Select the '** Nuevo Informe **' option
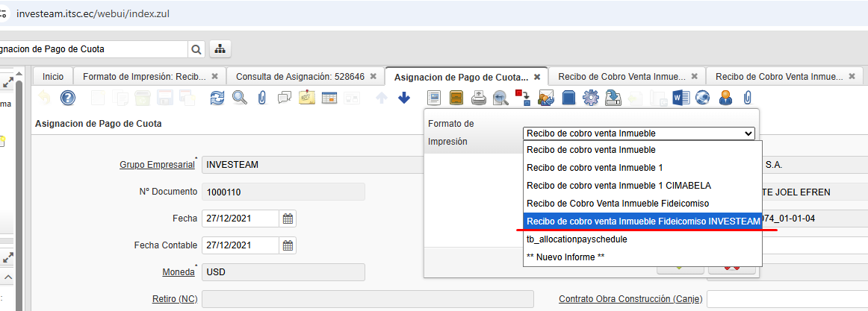 565,257
